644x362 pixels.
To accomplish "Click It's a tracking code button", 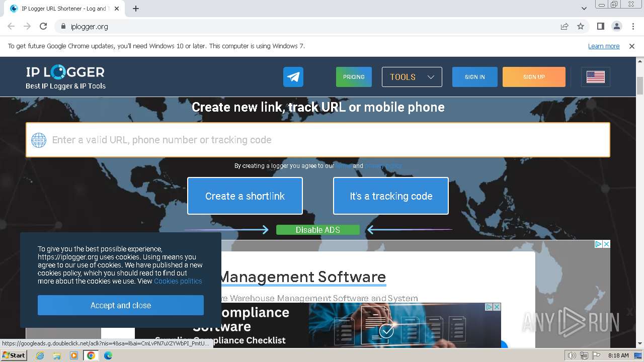I will [391, 196].
